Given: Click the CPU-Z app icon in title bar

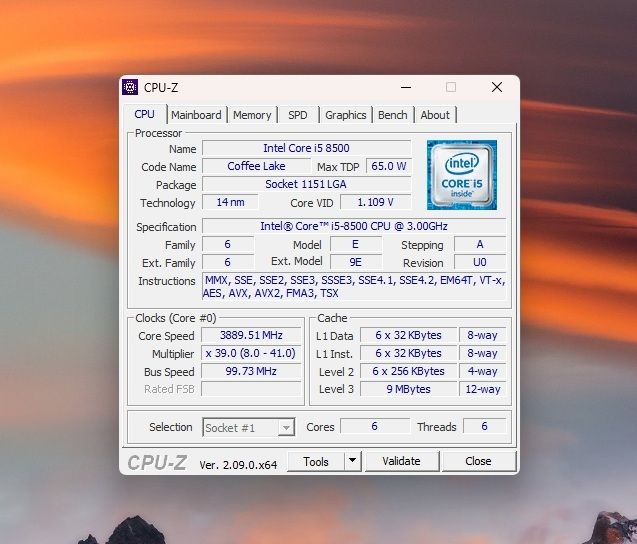Looking at the screenshot, I should [130, 87].
